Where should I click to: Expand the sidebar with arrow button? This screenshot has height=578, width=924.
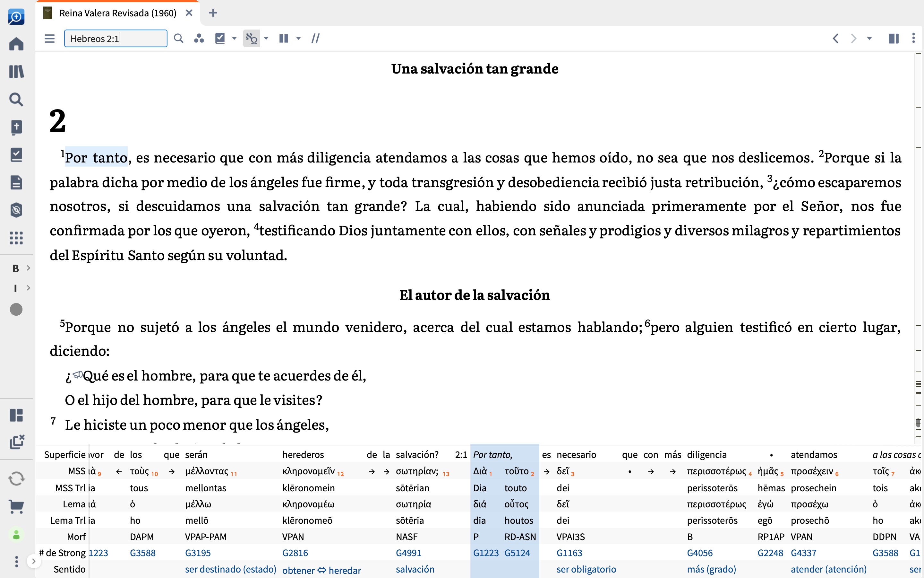click(x=34, y=561)
